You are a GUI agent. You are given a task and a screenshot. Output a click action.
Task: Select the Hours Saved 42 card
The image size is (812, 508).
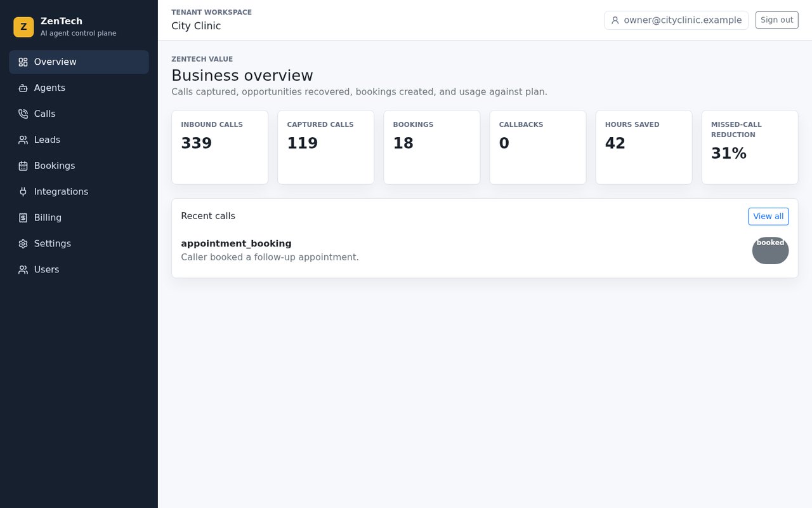[x=643, y=147]
